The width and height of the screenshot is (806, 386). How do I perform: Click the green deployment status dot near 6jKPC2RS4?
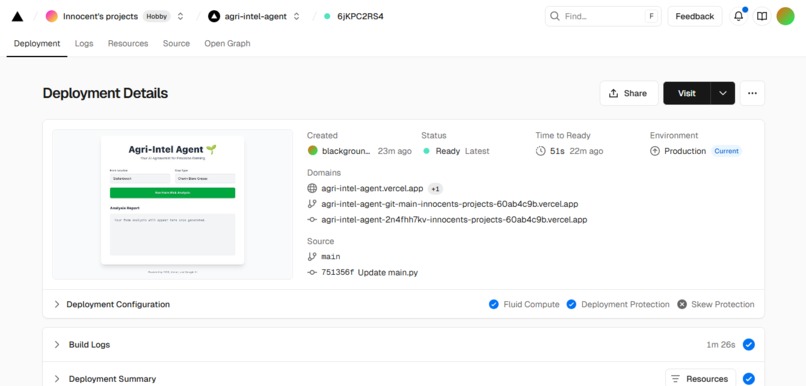(x=327, y=16)
